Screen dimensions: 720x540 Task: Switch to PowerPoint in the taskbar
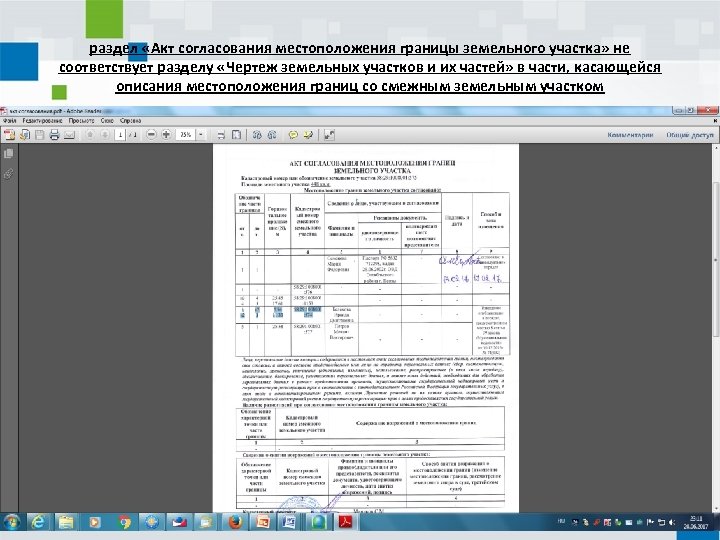pos(263,523)
